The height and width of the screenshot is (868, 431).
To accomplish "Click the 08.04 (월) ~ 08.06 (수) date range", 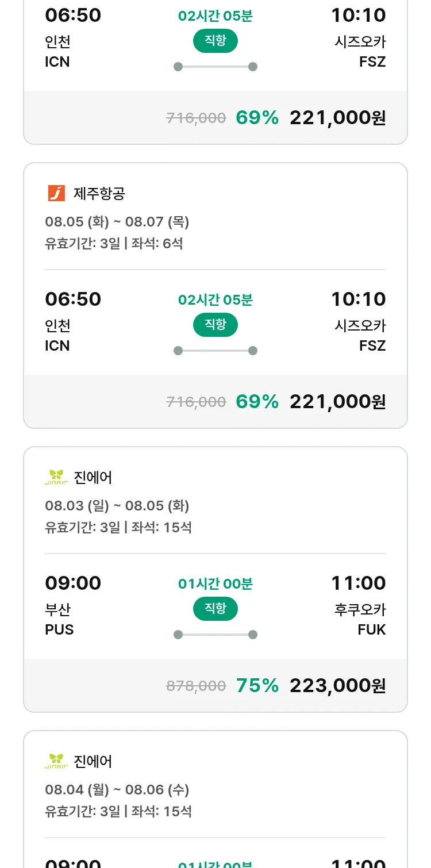I will [x=117, y=789].
